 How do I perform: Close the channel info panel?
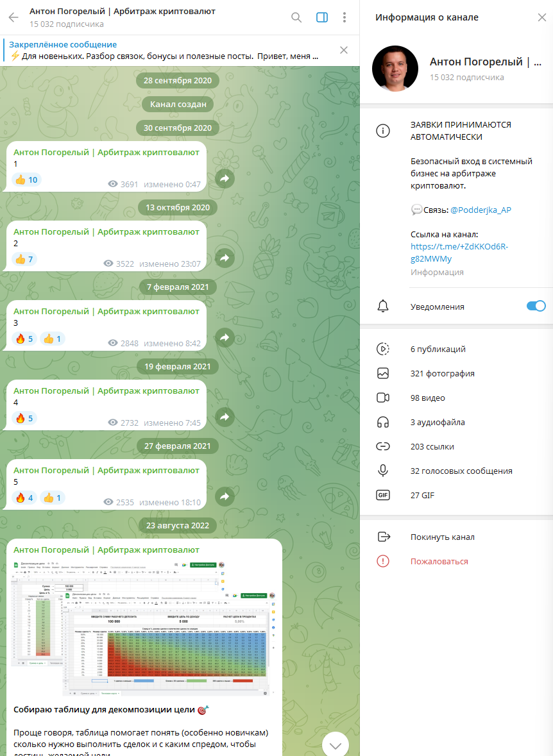click(x=541, y=17)
